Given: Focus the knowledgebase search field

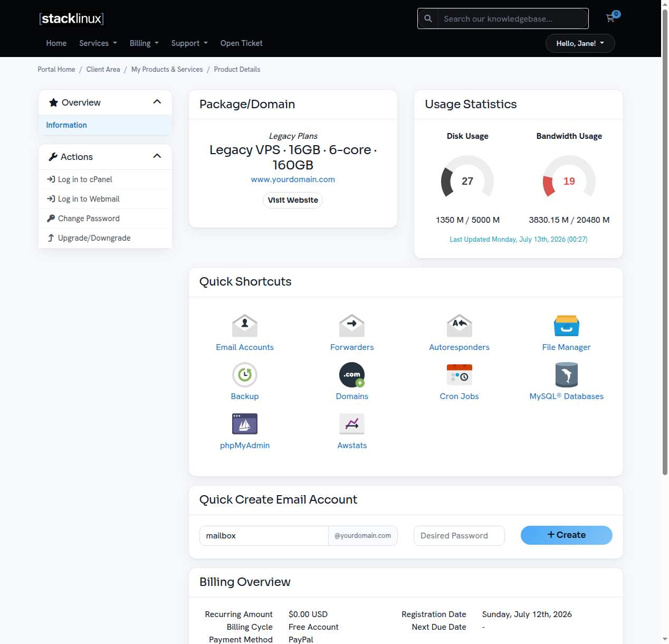Looking at the screenshot, I should [x=513, y=18].
